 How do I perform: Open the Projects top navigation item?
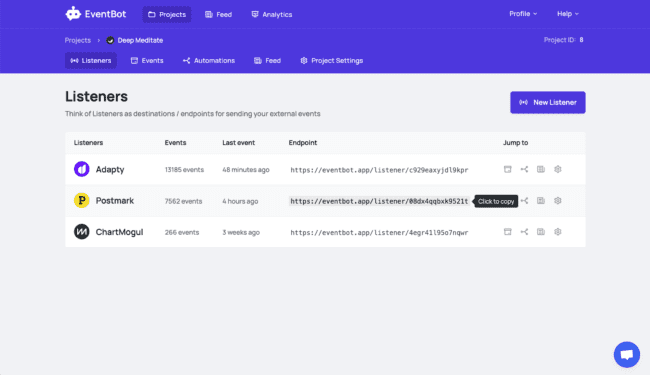tap(167, 15)
